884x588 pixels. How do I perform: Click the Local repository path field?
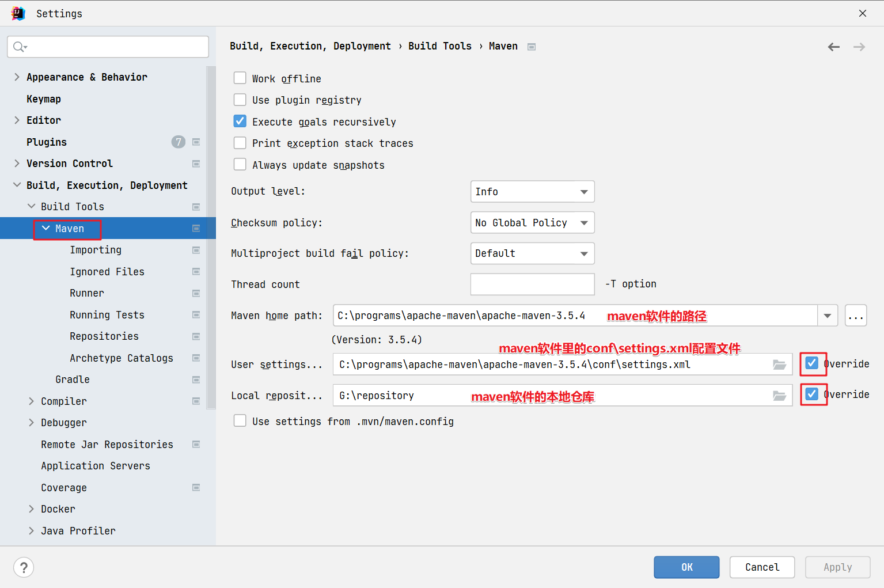563,396
